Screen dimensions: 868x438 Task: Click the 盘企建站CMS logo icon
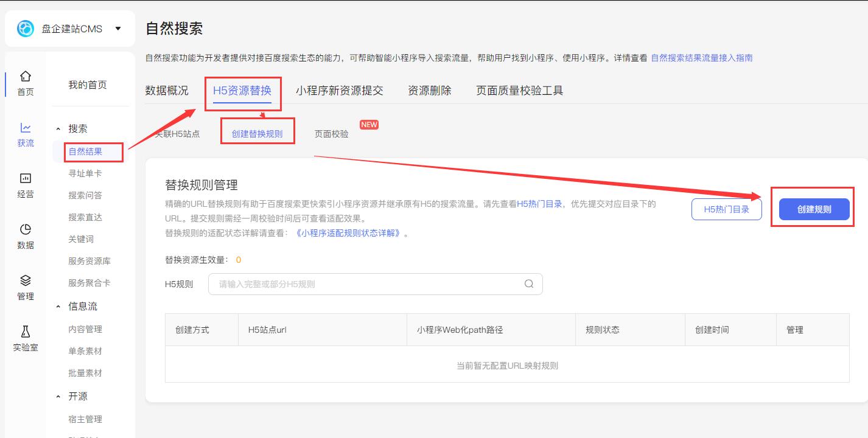(26, 29)
